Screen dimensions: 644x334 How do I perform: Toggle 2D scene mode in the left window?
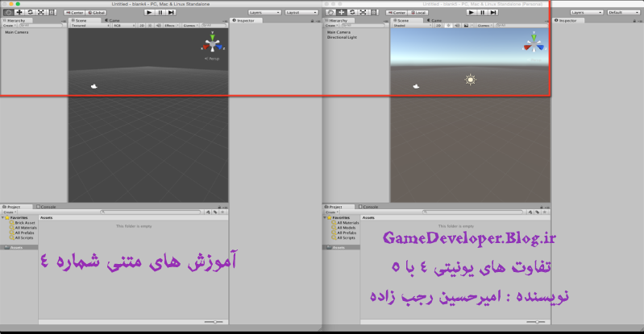142,26
